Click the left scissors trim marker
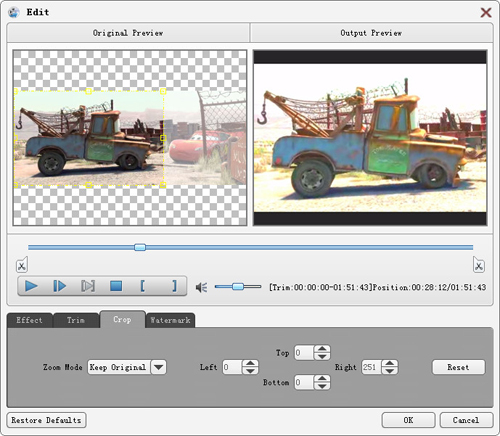Screen dimensions: 500x436 (x=22, y=265)
